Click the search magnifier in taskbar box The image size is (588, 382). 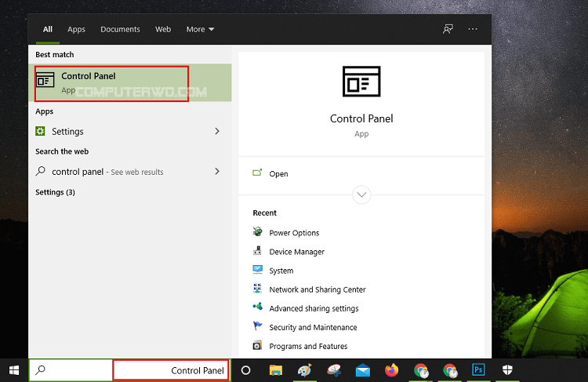[40, 370]
